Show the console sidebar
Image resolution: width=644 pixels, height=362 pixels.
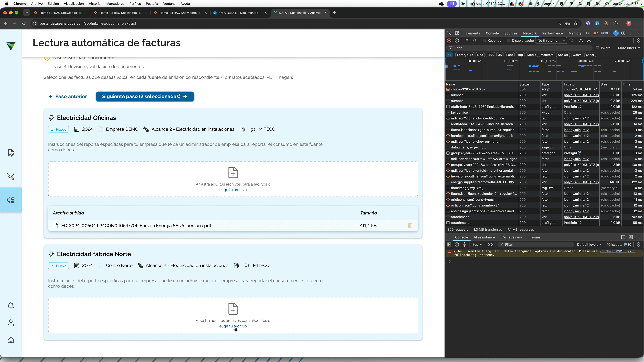coord(449,245)
